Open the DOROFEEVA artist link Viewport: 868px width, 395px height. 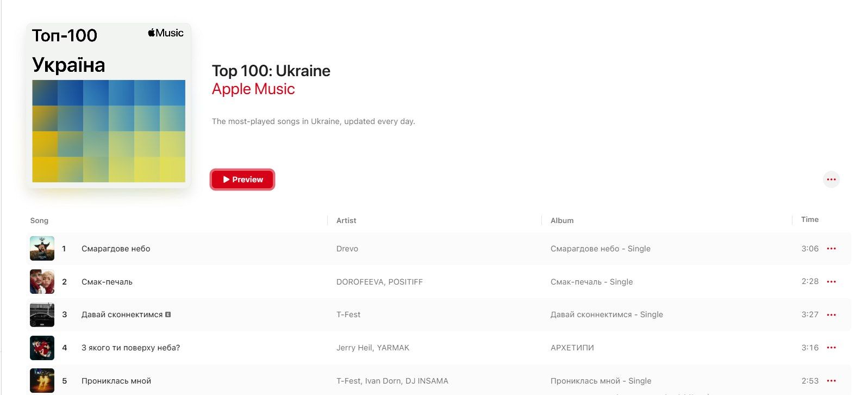click(360, 282)
